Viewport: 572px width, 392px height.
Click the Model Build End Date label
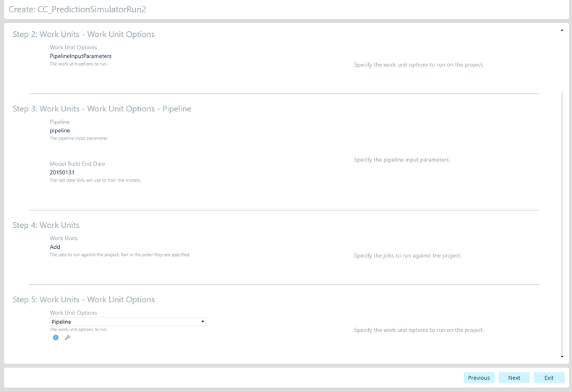coord(77,164)
